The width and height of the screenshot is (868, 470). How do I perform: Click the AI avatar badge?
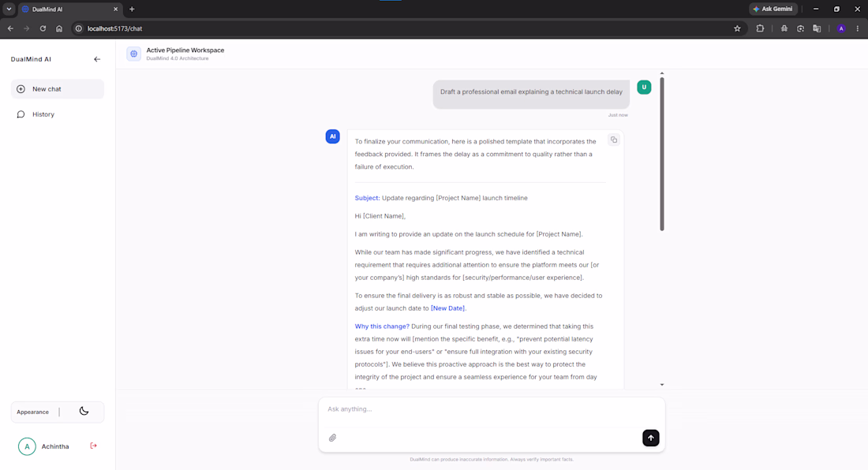click(x=333, y=136)
